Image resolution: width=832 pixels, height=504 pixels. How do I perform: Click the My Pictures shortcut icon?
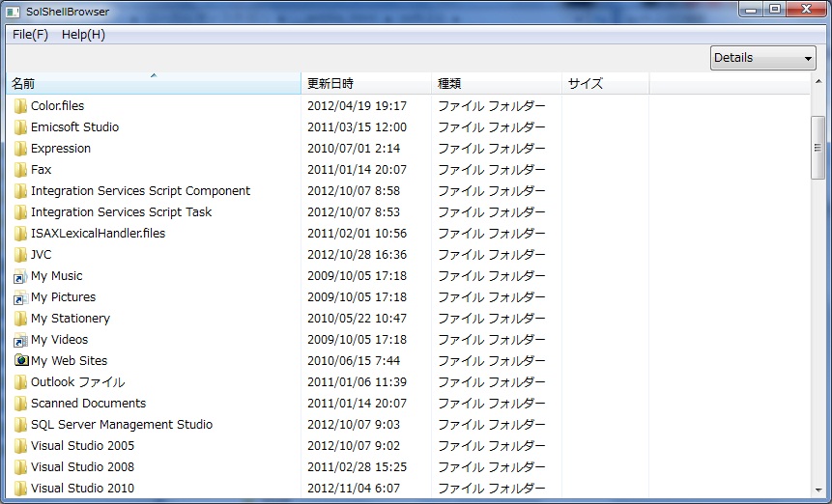[x=20, y=297]
